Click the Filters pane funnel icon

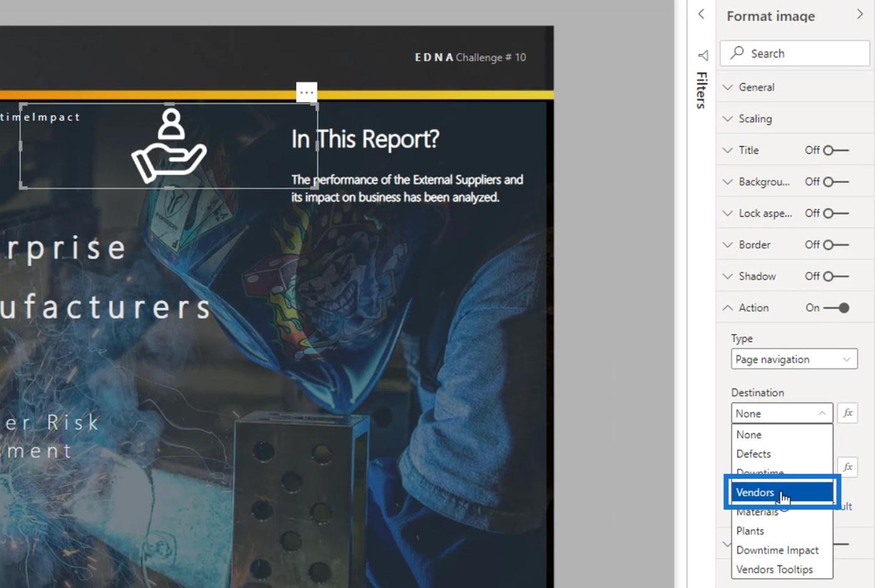pos(703,56)
